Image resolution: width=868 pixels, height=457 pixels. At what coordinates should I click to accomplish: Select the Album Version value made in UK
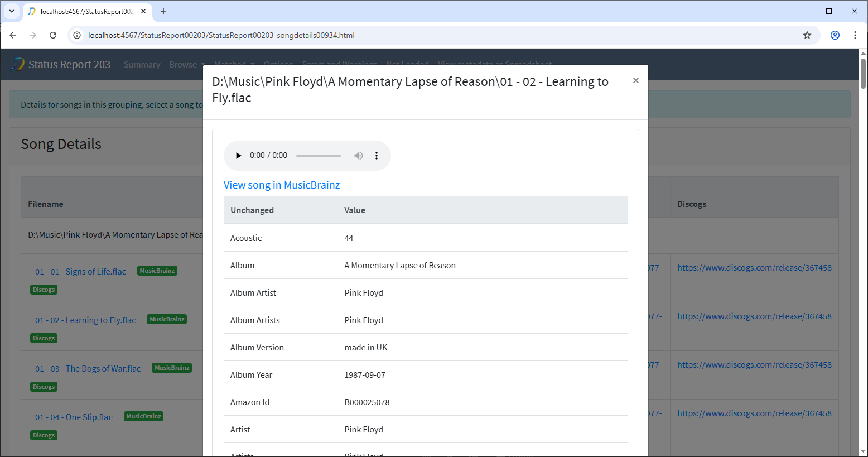(366, 348)
